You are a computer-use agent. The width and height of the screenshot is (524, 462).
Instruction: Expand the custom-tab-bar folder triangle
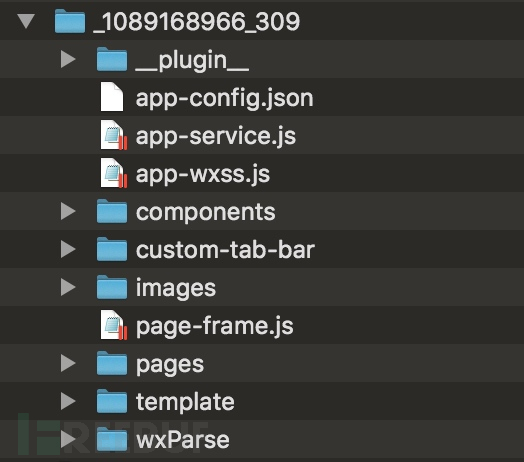coord(68,249)
